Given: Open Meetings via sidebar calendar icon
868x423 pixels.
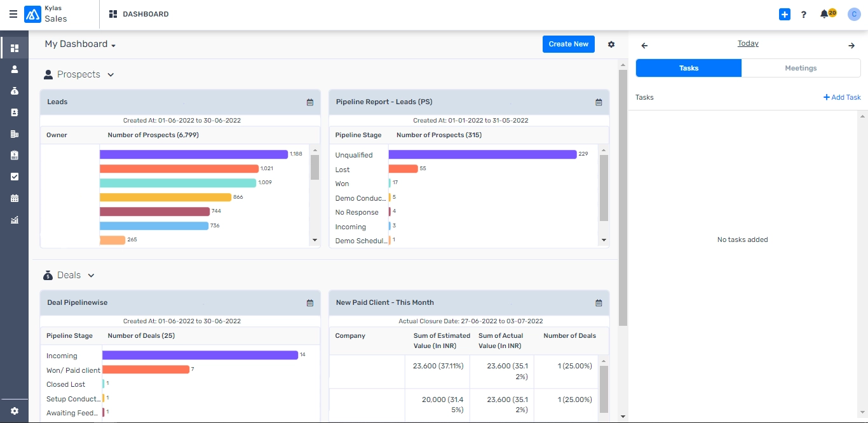Looking at the screenshot, I should [15, 198].
